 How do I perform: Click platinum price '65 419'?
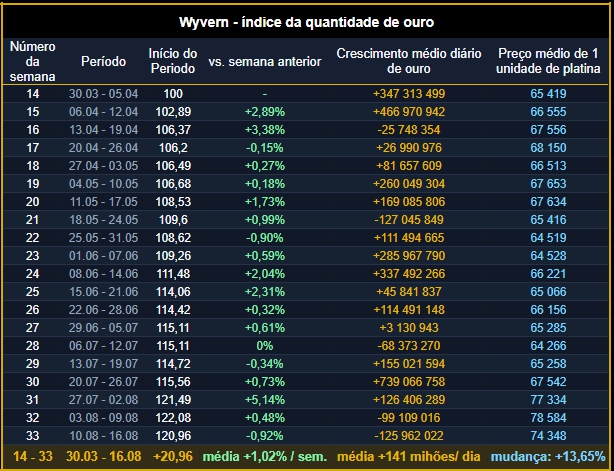pos(548,94)
